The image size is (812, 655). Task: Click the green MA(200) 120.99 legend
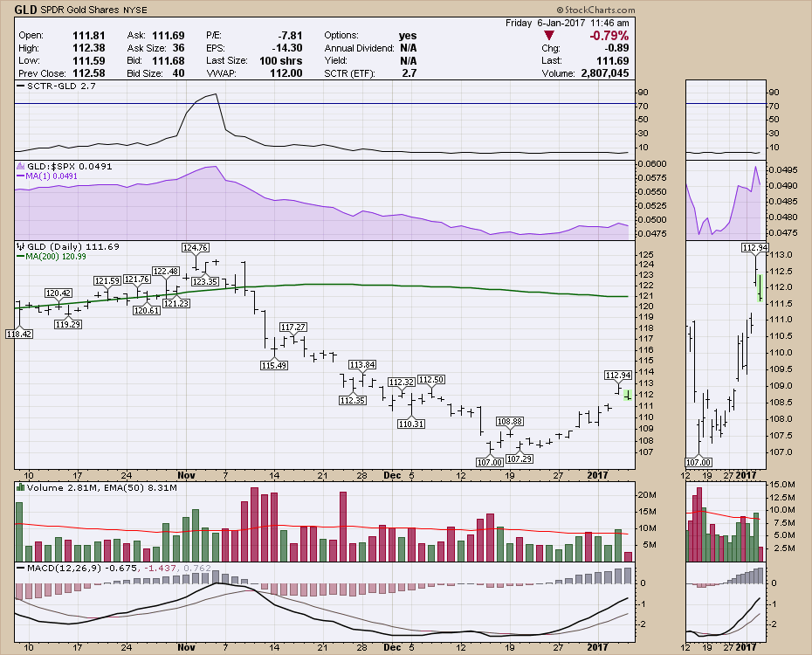[52, 256]
